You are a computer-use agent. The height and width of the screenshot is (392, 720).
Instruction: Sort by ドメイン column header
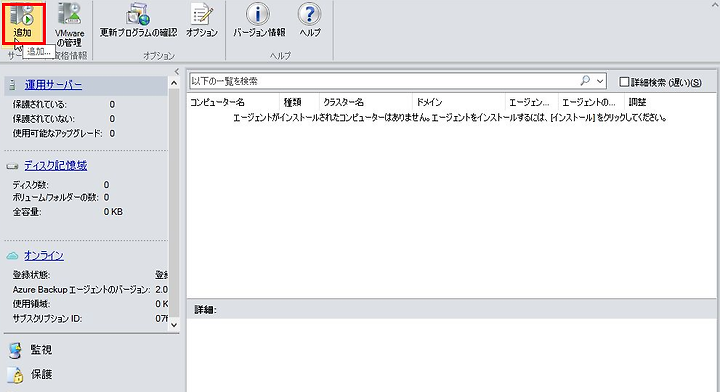(x=458, y=102)
